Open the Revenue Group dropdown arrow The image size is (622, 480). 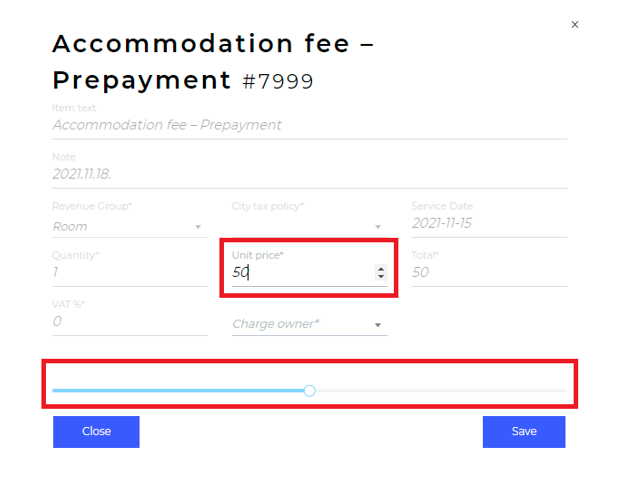coord(198,228)
